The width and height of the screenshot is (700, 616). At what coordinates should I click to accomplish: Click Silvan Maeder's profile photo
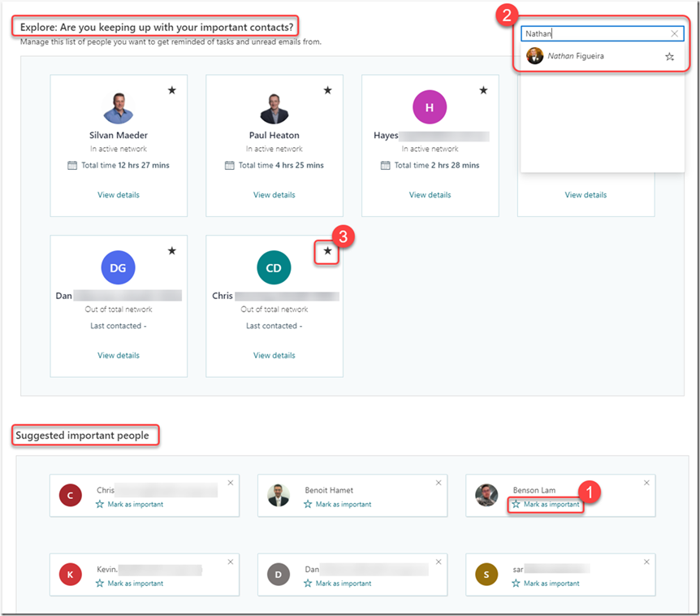pyautogui.click(x=119, y=107)
